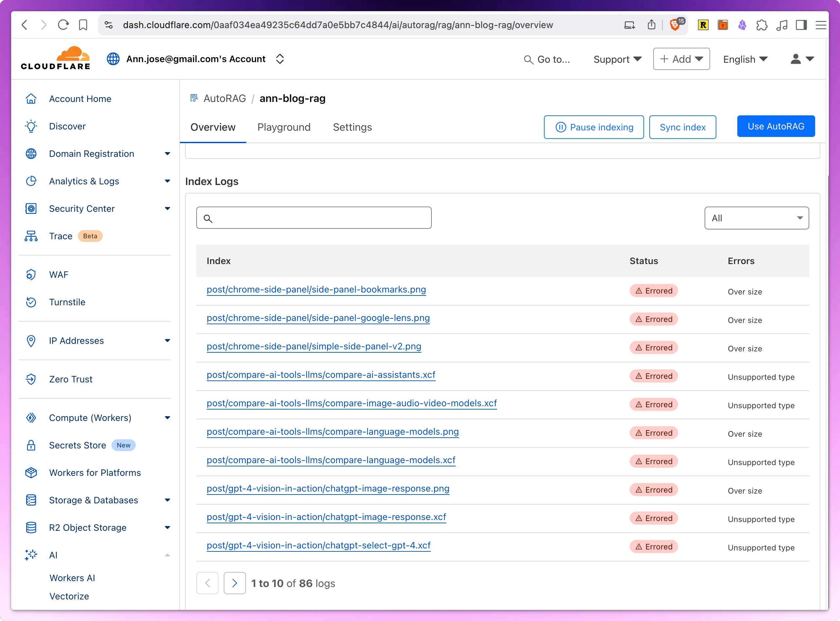This screenshot has width=840, height=621.
Task: Pause indexing for ann-blog-rag
Action: click(x=594, y=127)
